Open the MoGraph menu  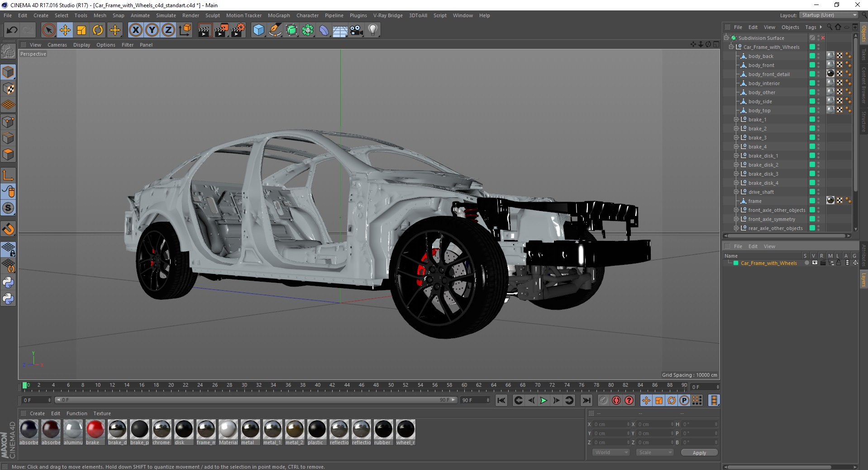(x=279, y=15)
